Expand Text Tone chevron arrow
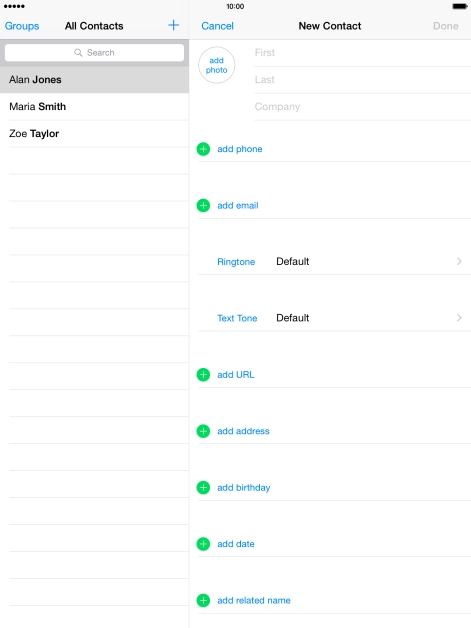471x628 pixels. 459,318
